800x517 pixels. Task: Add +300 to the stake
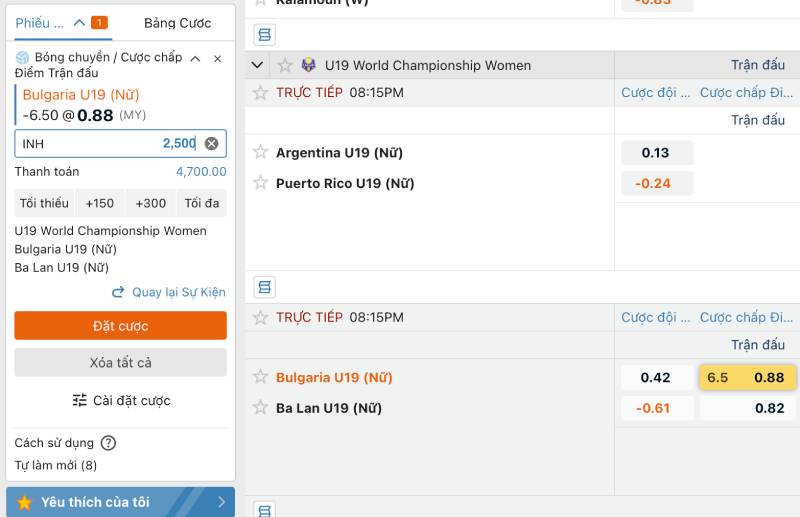pyautogui.click(x=150, y=203)
